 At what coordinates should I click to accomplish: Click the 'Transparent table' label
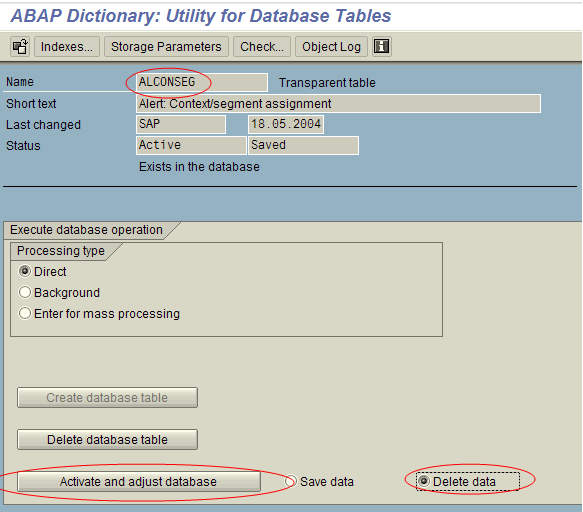327,83
